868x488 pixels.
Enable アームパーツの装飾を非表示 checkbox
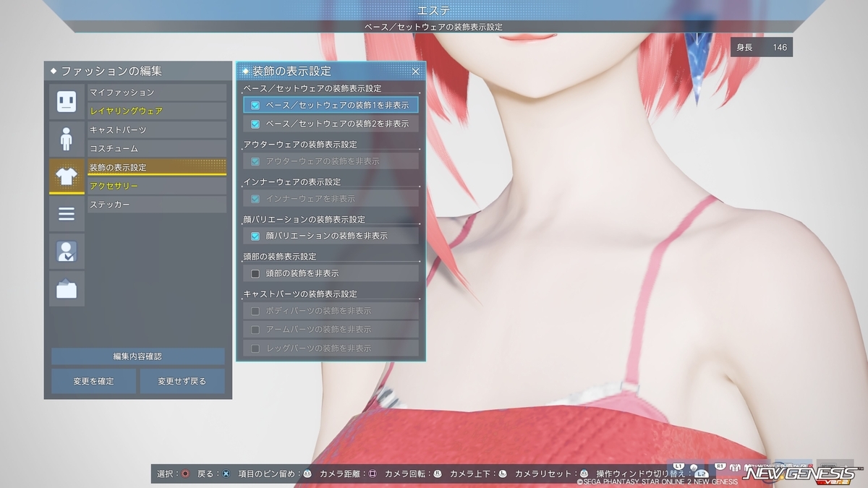click(x=255, y=330)
